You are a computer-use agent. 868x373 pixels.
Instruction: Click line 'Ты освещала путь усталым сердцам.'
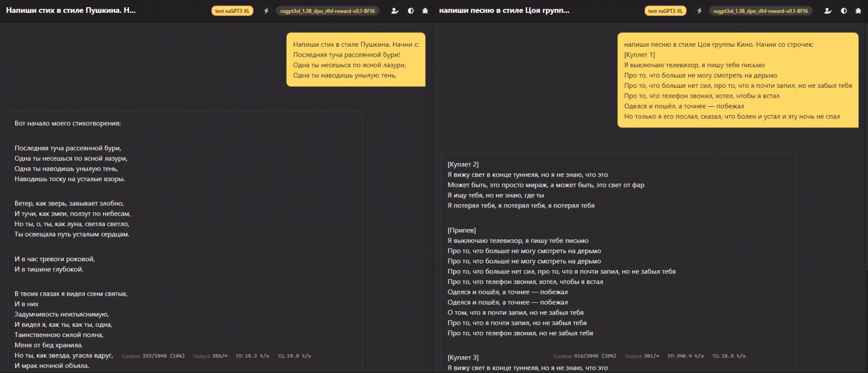[72, 235]
